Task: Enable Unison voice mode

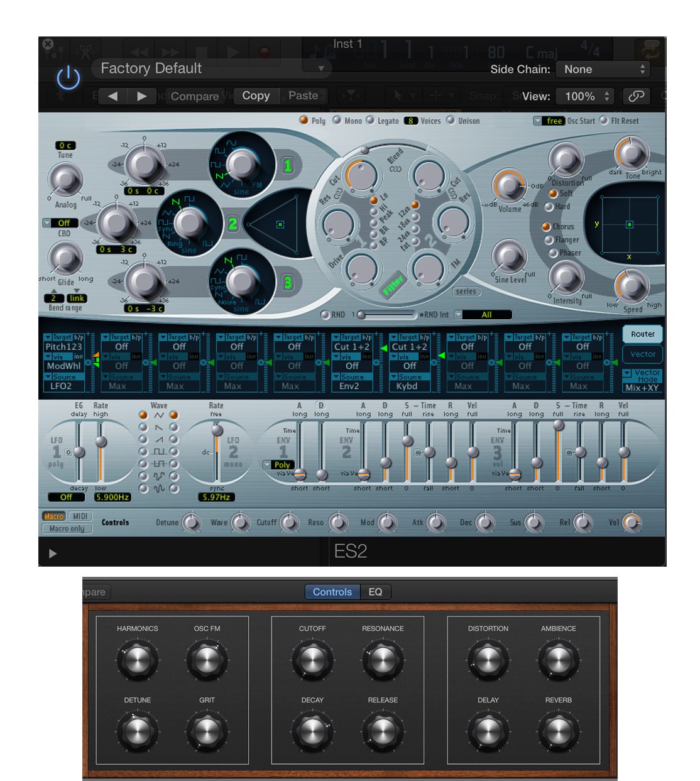Action: click(x=451, y=121)
